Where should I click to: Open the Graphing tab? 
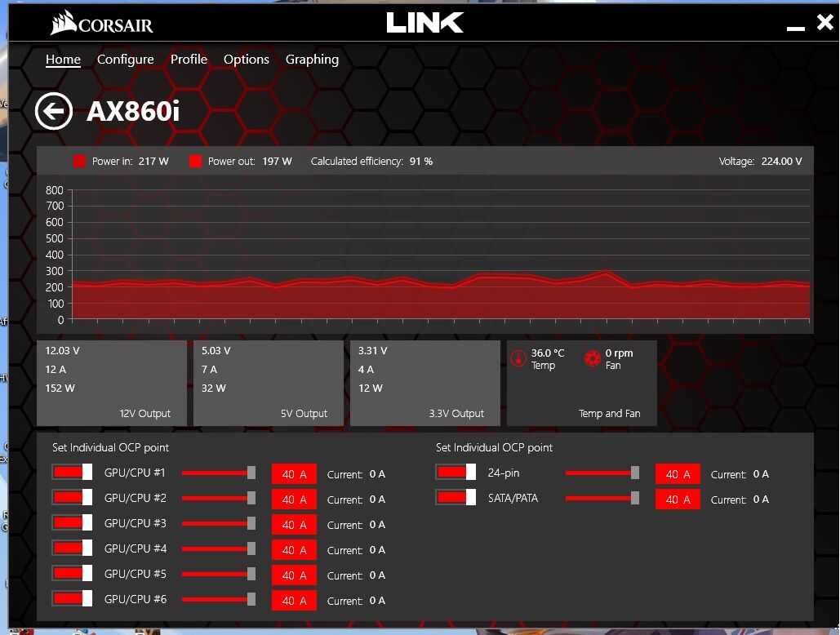pyautogui.click(x=313, y=60)
